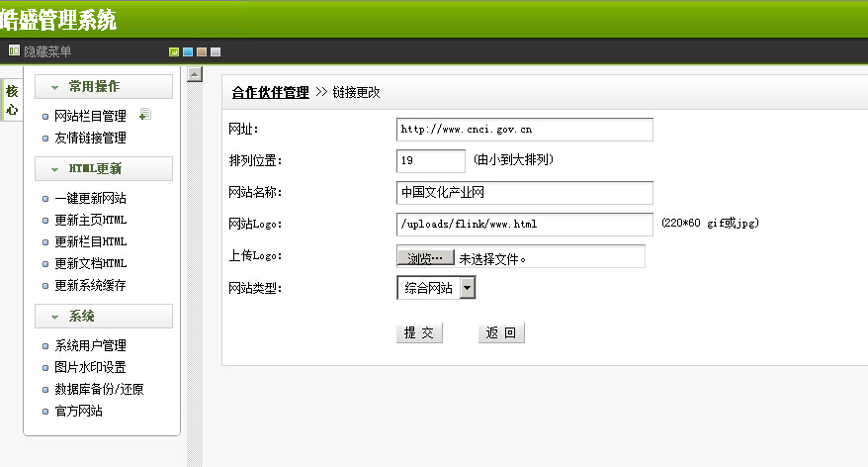
Task: Open 更新主页HTML
Action: click(x=91, y=220)
